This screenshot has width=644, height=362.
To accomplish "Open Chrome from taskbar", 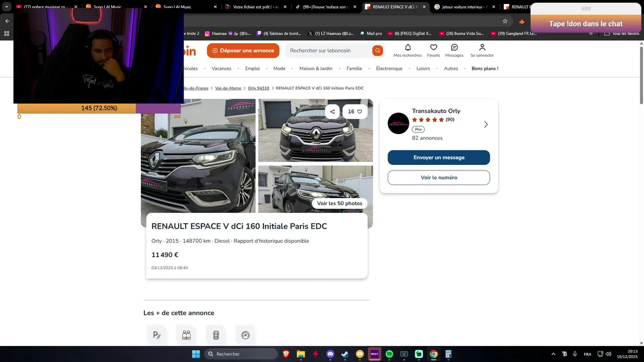I will pos(434,354).
